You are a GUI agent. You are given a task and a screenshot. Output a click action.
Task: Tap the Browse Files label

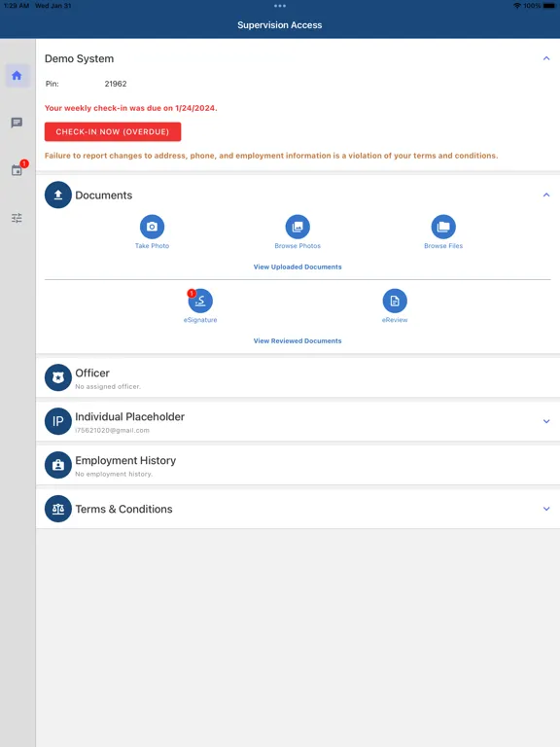[443, 246]
